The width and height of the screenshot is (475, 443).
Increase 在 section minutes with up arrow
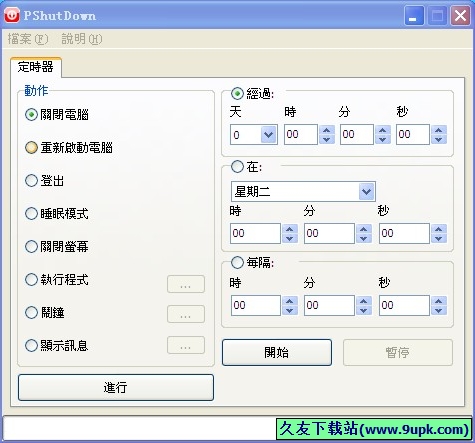[364, 229]
